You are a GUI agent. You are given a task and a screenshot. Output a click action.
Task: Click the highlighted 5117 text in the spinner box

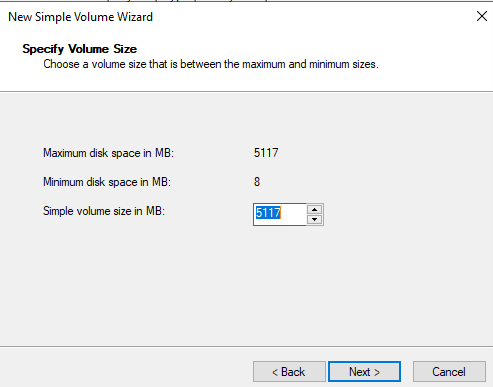click(268, 213)
